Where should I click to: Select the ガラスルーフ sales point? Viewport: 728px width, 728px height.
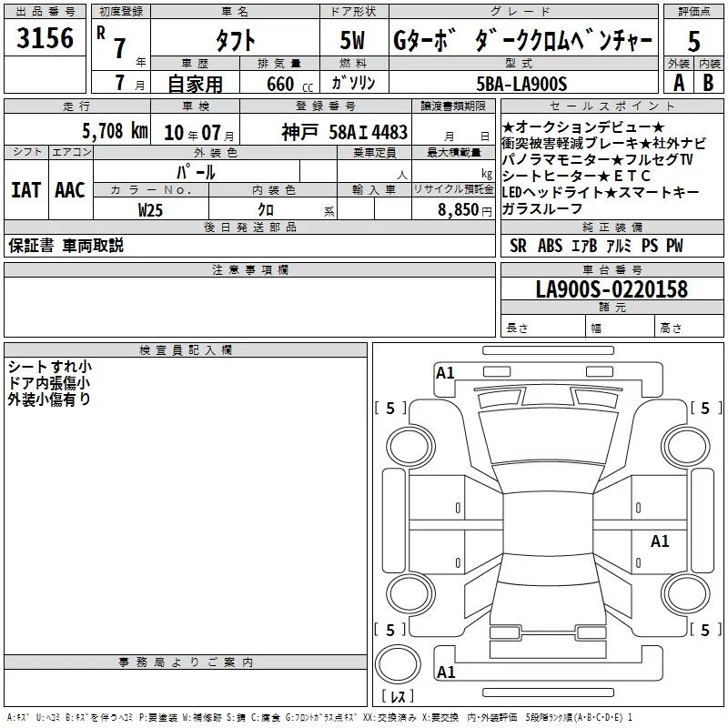click(541, 208)
